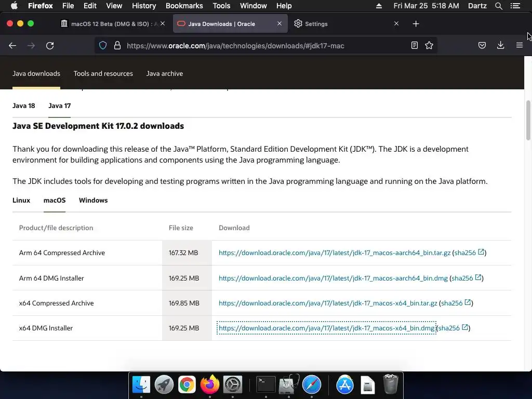
Task: Open sha256 link for x64 Compressed Archive
Action: click(x=456, y=303)
